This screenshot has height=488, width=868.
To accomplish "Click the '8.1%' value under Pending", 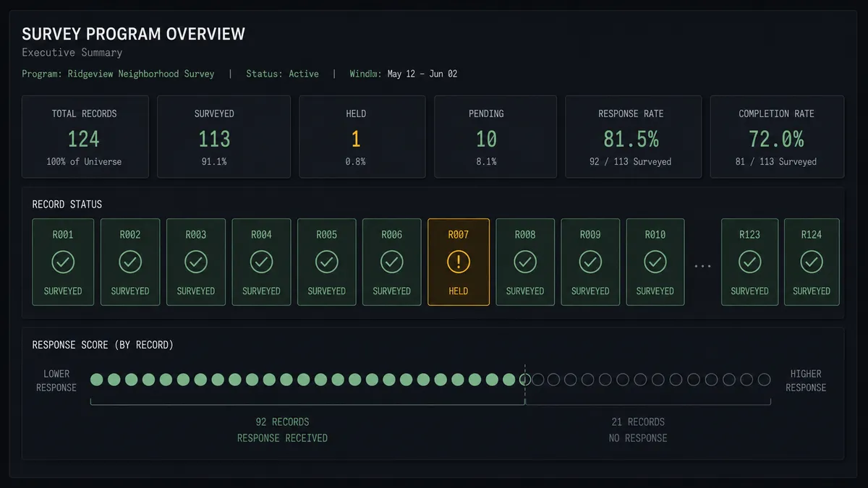I will click(x=486, y=162).
